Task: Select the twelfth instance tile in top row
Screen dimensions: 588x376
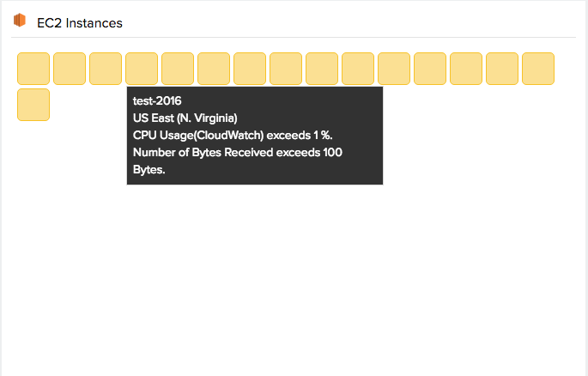Action: coord(430,69)
